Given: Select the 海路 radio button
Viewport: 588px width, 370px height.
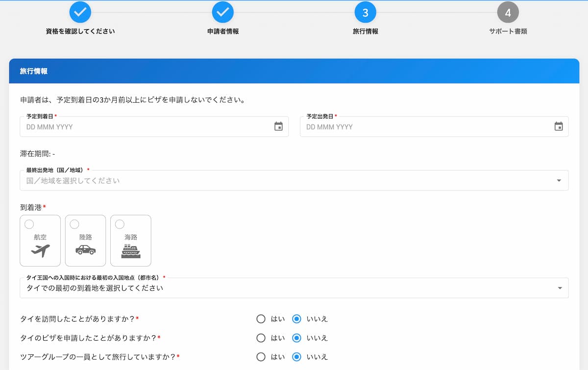Looking at the screenshot, I should 120,224.
